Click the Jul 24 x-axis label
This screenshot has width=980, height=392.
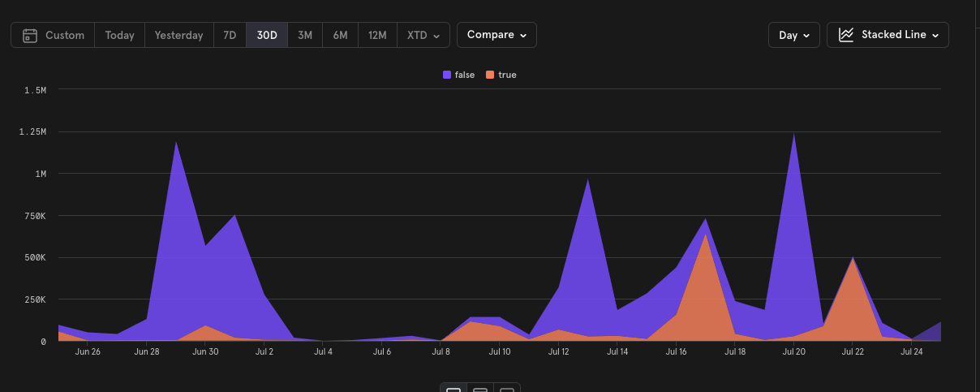point(912,352)
